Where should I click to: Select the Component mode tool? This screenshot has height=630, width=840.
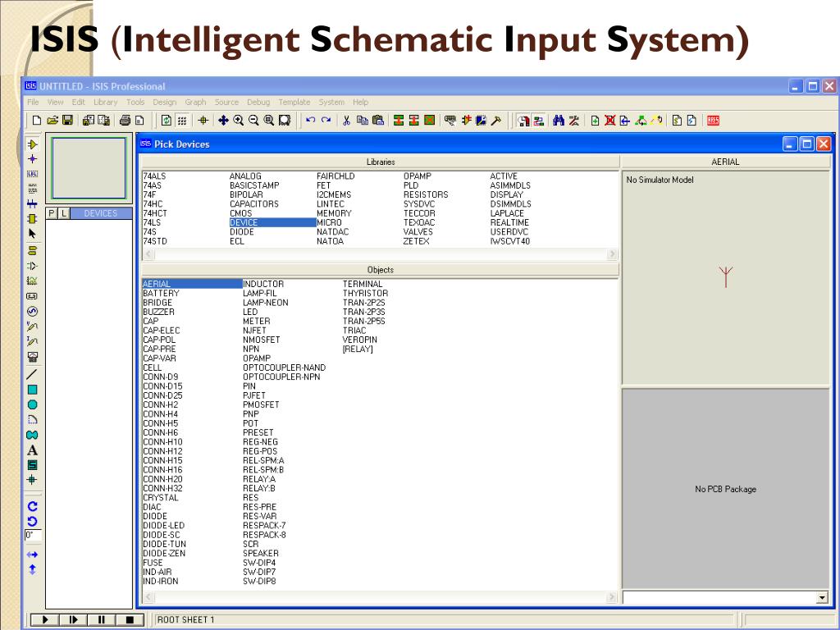click(x=32, y=144)
